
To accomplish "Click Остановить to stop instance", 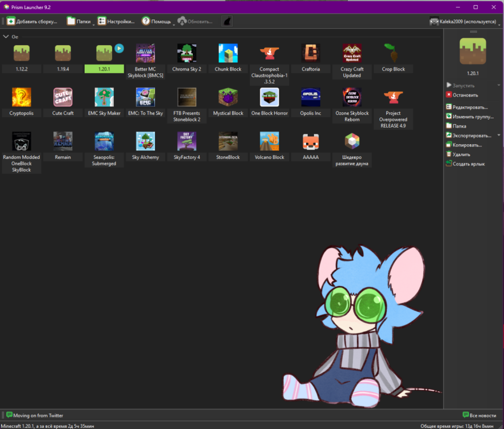I will (462, 95).
